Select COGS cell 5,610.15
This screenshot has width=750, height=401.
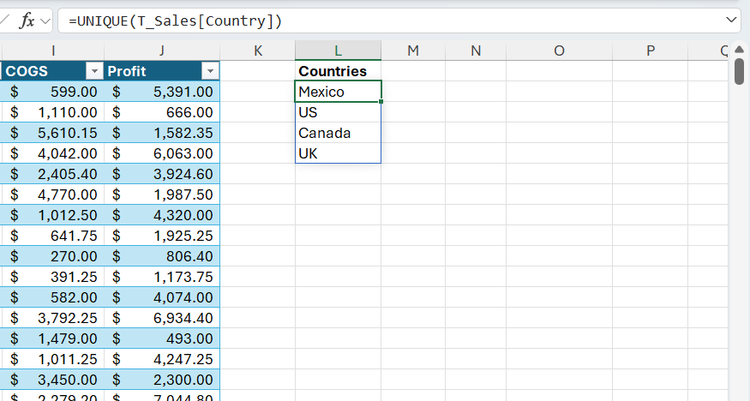coord(53,133)
